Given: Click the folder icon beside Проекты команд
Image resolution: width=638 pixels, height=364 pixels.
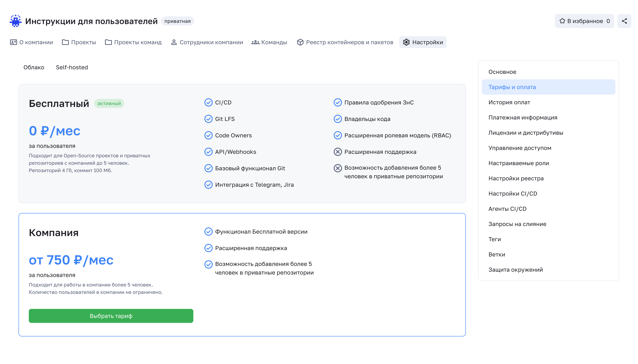Looking at the screenshot, I should coord(108,42).
